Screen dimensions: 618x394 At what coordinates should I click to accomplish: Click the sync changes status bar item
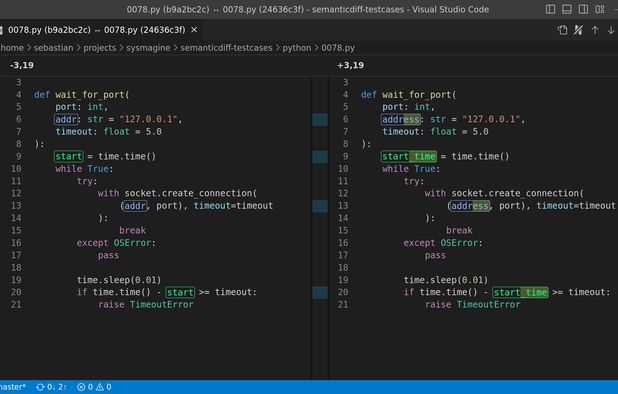pyautogui.click(x=51, y=387)
